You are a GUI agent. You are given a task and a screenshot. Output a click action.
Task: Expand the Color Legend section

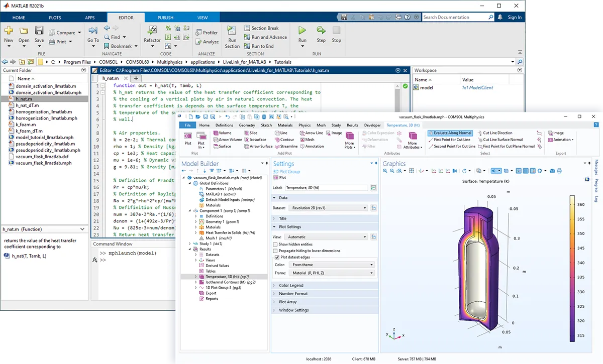pos(291,286)
